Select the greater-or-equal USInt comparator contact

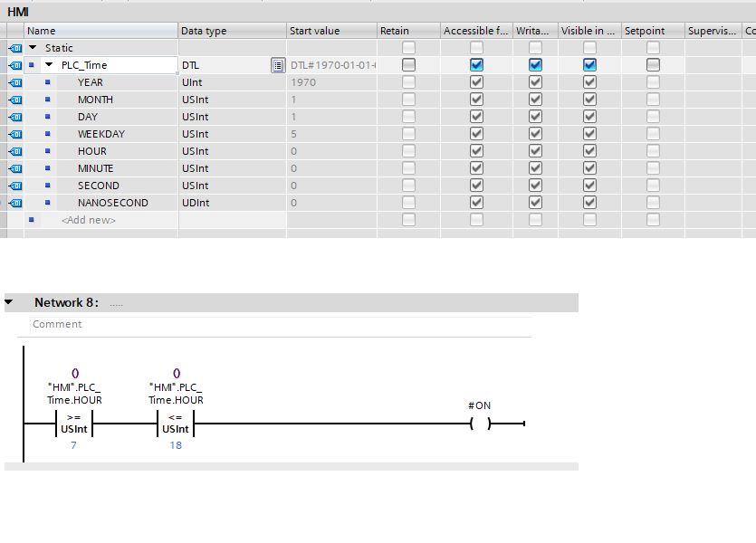tap(75, 424)
